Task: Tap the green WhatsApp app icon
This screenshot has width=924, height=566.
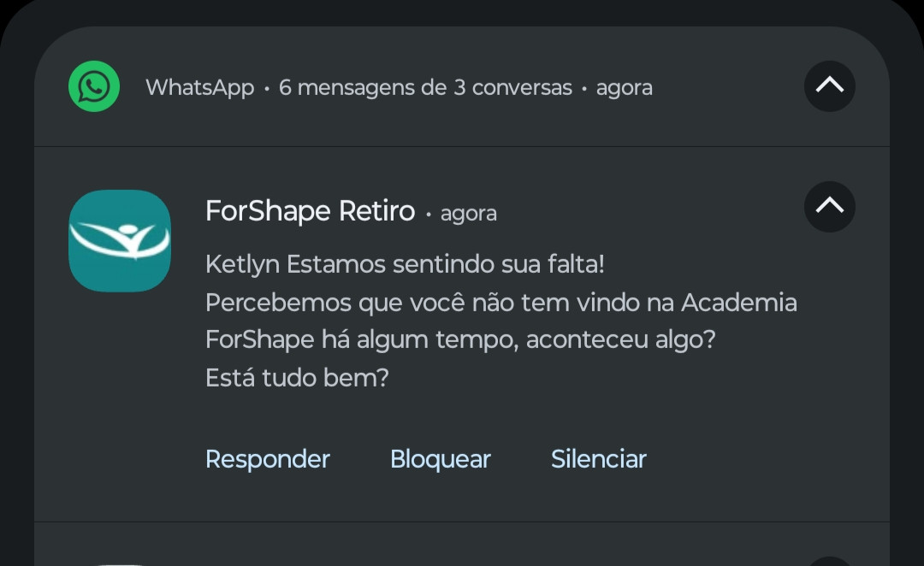Action: point(94,86)
